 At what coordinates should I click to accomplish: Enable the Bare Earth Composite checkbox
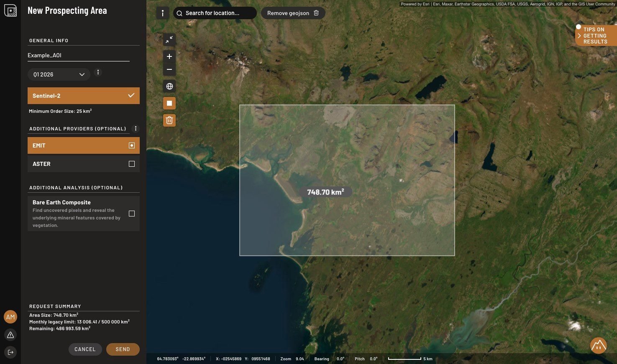tap(132, 214)
